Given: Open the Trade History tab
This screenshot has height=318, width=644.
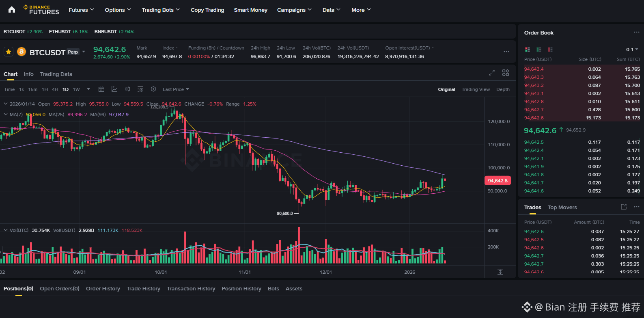Looking at the screenshot, I should click(143, 288).
